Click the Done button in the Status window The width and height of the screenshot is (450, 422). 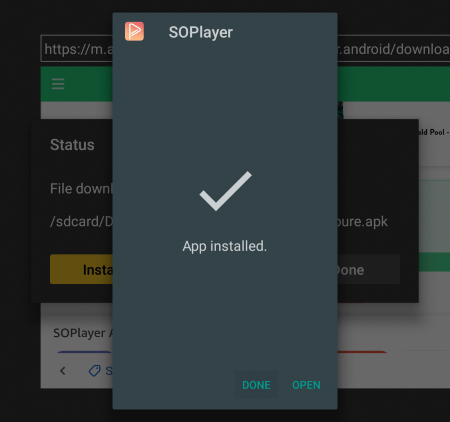point(369,270)
